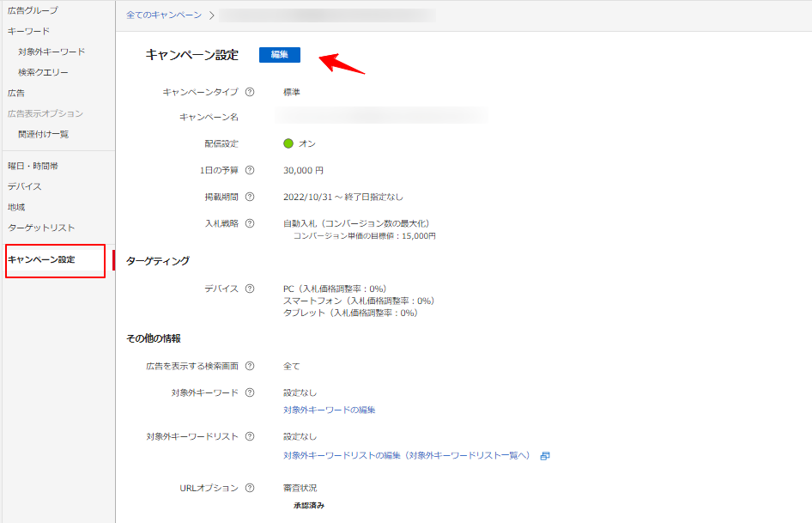This screenshot has height=523, width=812.
Task: Click the blue 編集 button
Action: tap(280, 55)
